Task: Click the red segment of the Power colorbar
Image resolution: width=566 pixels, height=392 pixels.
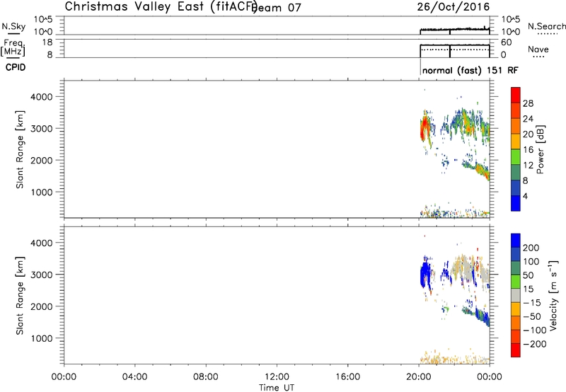Action: [516, 96]
